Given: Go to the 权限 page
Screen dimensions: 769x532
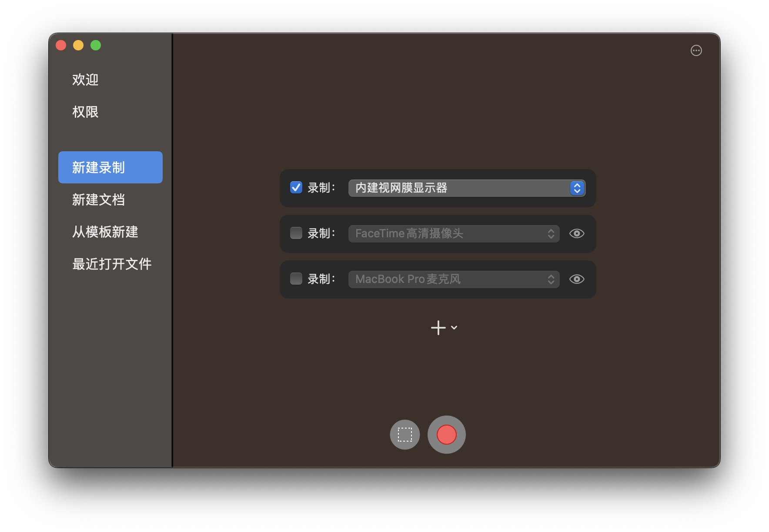Looking at the screenshot, I should click(x=85, y=112).
